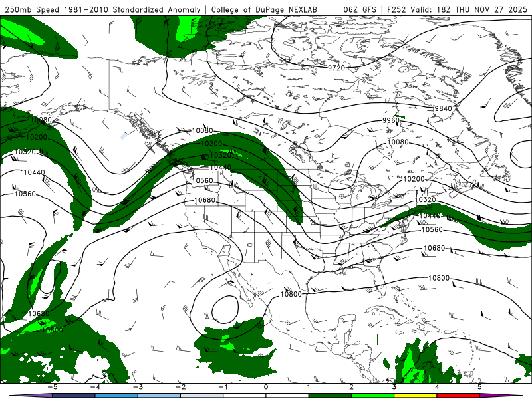
Task: Click the dark green 1 to 2 colorbar segment
Action: pos(330,396)
